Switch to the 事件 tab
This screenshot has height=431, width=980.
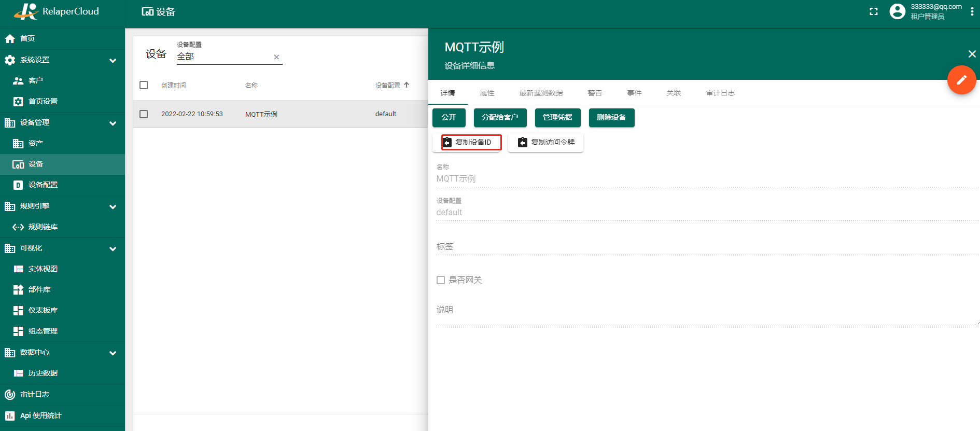(634, 93)
